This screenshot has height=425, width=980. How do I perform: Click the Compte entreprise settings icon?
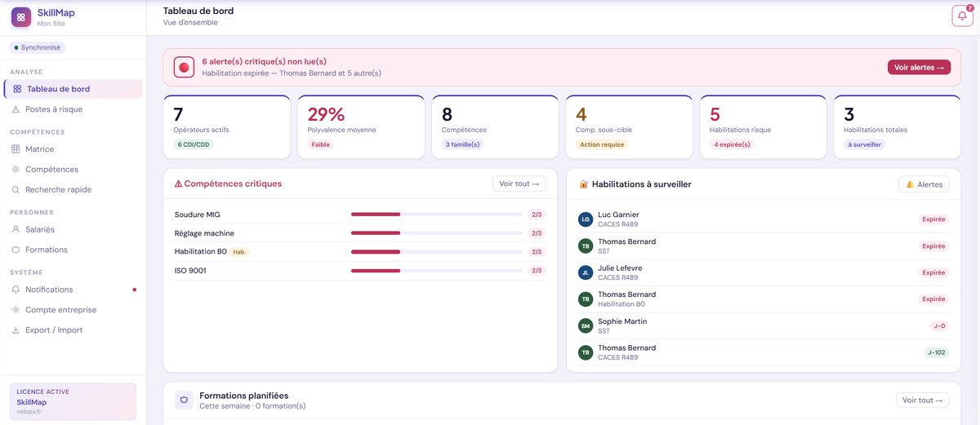16,310
